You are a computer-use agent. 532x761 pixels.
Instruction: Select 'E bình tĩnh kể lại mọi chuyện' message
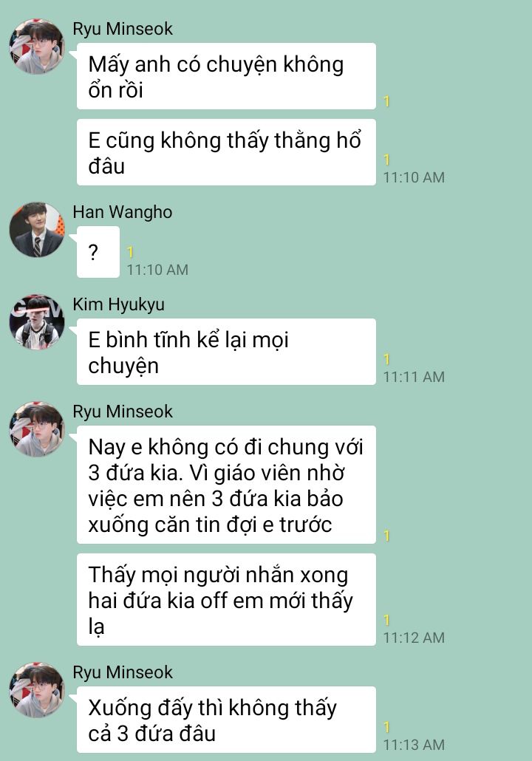click(x=226, y=352)
